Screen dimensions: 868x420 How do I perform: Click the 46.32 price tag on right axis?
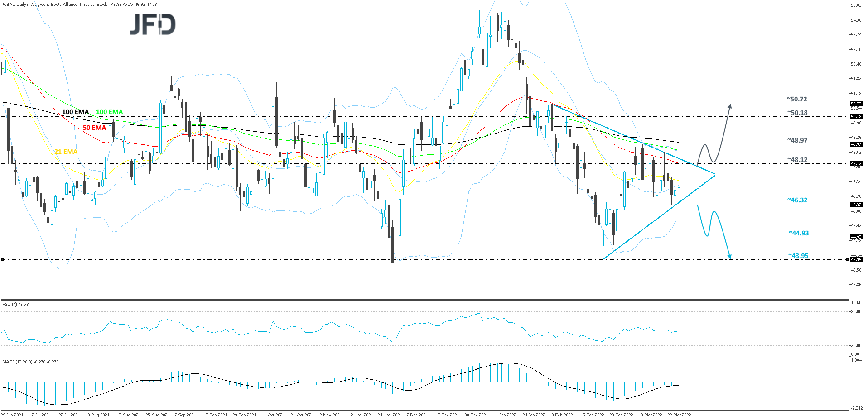[857, 205]
